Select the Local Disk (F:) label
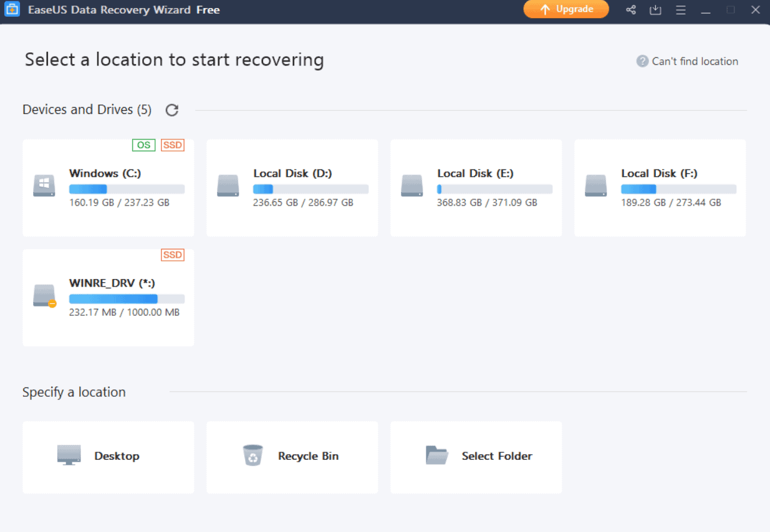Image resolution: width=770 pixels, height=532 pixels. click(x=659, y=173)
